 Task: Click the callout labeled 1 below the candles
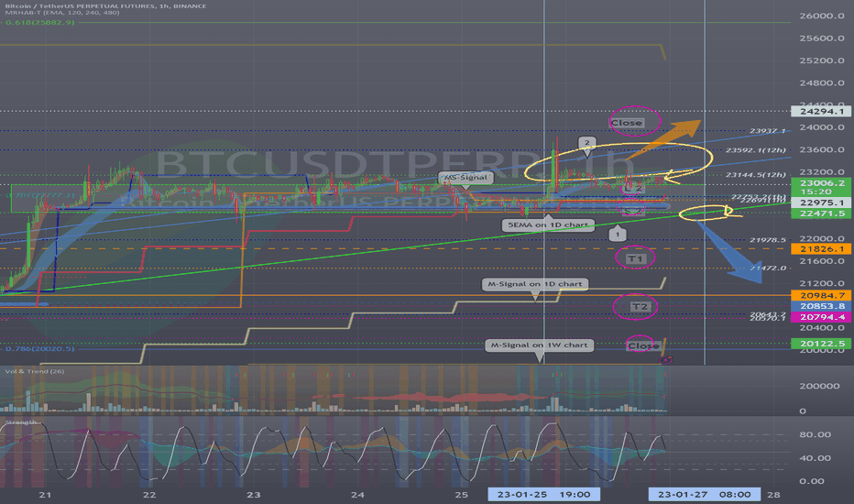(x=617, y=235)
